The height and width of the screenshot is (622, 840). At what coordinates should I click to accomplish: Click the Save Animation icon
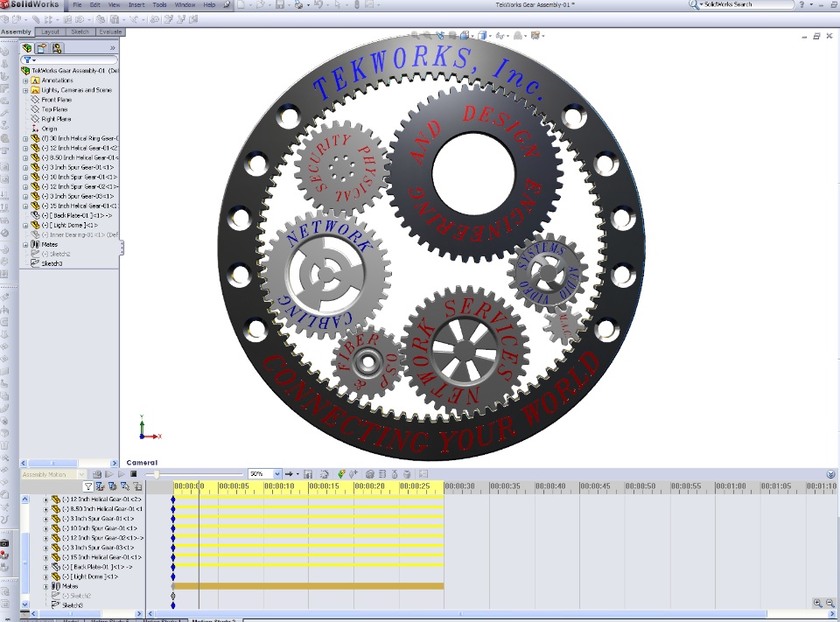[308, 474]
